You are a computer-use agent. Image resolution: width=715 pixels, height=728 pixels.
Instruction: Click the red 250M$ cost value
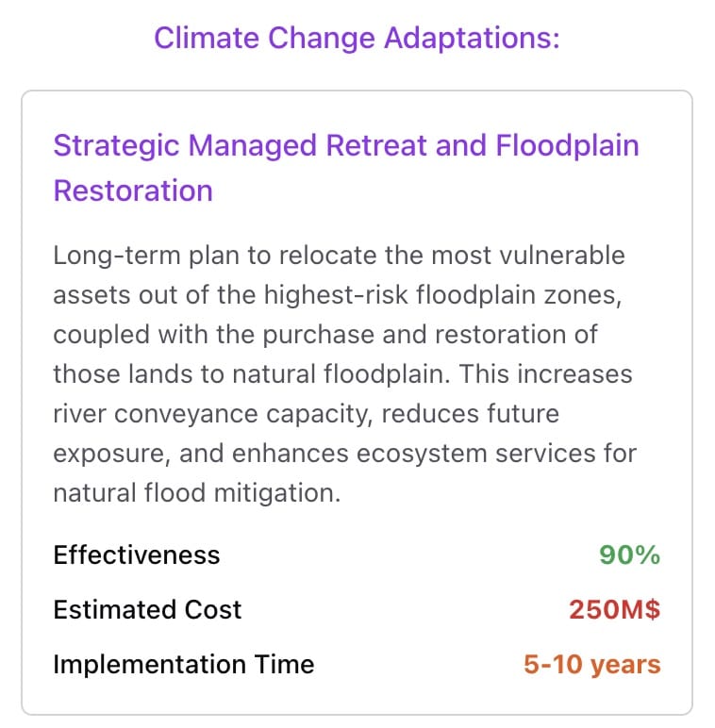(614, 609)
